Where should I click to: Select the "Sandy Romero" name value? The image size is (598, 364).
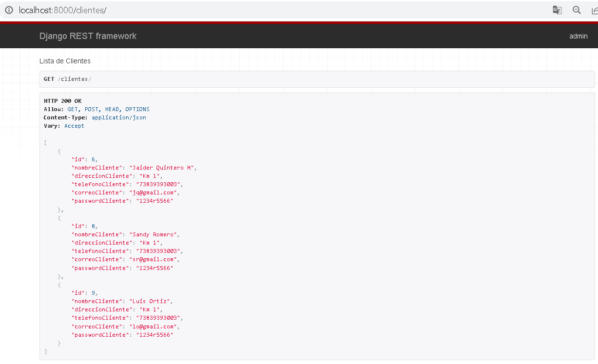[x=154, y=234]
